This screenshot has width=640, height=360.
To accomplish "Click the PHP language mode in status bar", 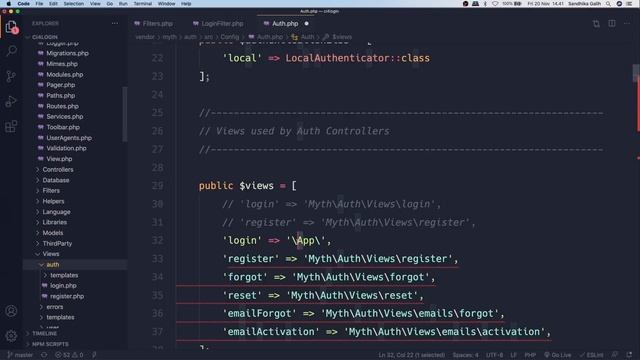I will pos(530,355).
